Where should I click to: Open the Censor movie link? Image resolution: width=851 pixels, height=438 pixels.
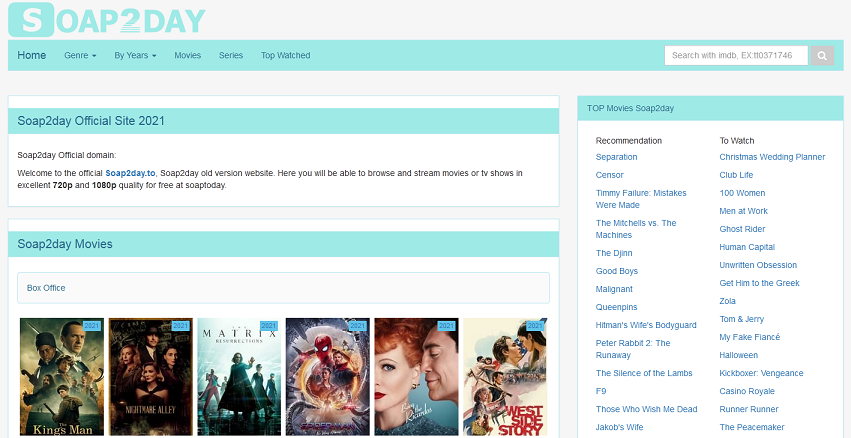(x=609, y=175)
